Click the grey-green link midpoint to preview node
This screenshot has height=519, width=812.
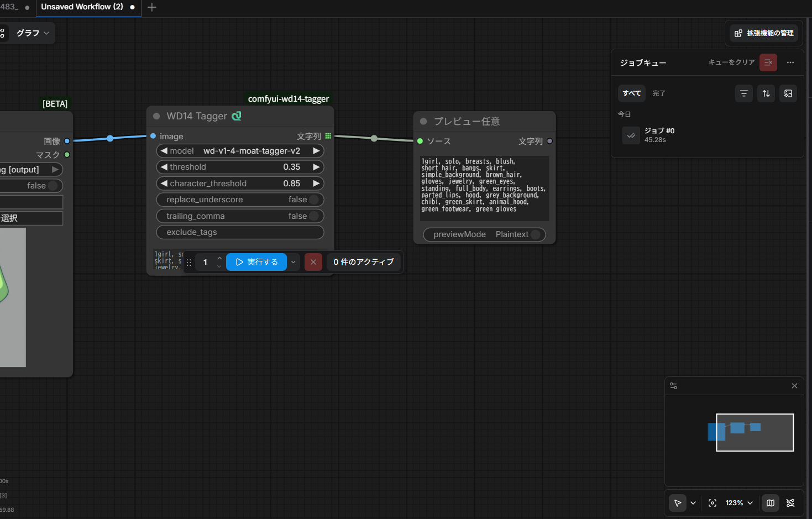[x=374, y=138]
